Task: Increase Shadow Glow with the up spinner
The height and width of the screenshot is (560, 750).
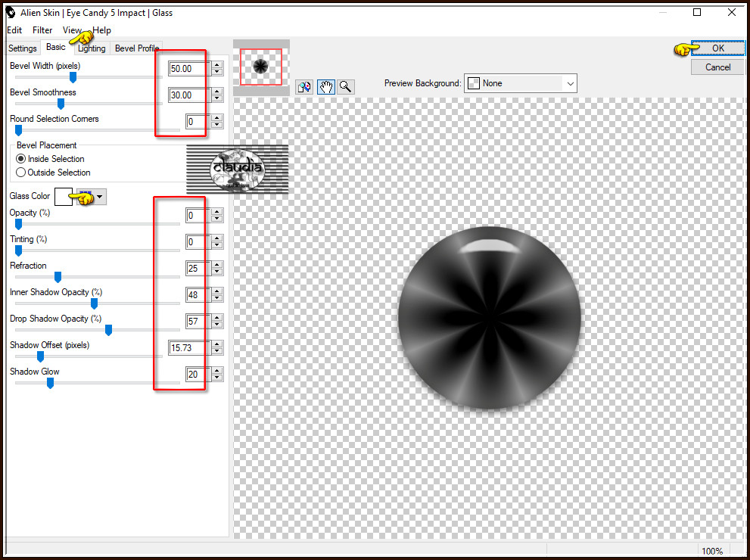Action: pos(217,371)
